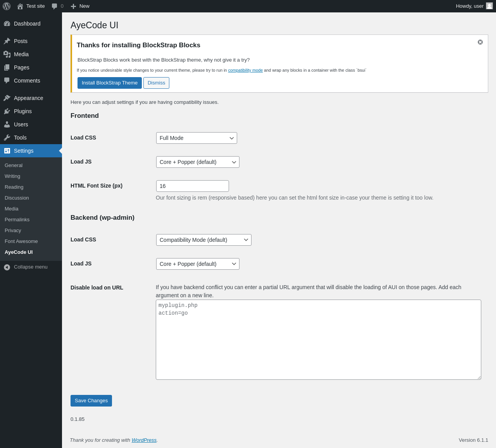The width and height of the screenshot is (496, 448).
Task: Click the Comments speech bubble sidebar icon
Action: point(7,81)
